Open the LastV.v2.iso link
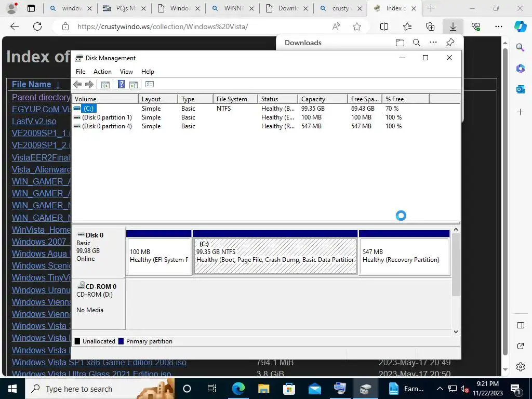532x399 pixels. [34, 121]
